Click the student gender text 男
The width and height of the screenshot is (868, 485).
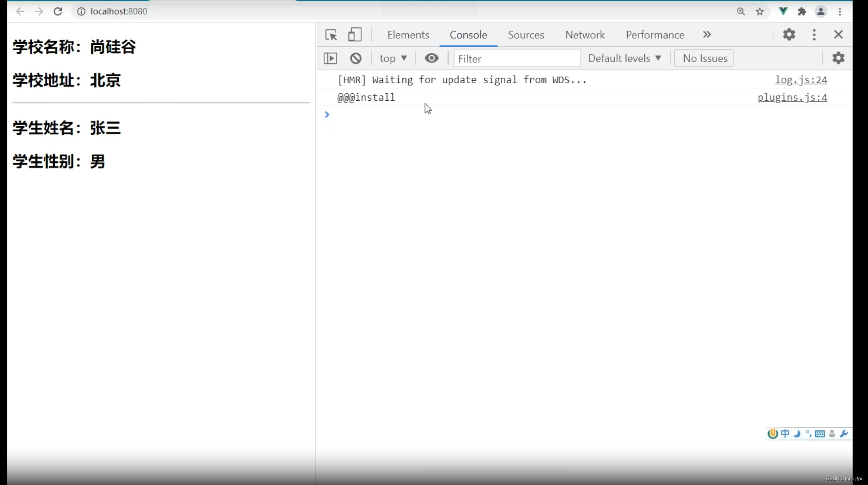pyautogui.click(x=98, y=162)
